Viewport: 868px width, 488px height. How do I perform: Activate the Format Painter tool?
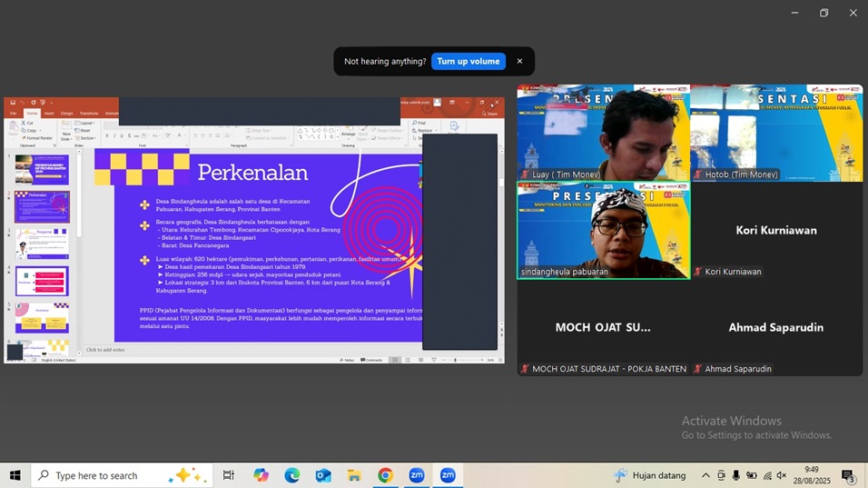[37, 138]
